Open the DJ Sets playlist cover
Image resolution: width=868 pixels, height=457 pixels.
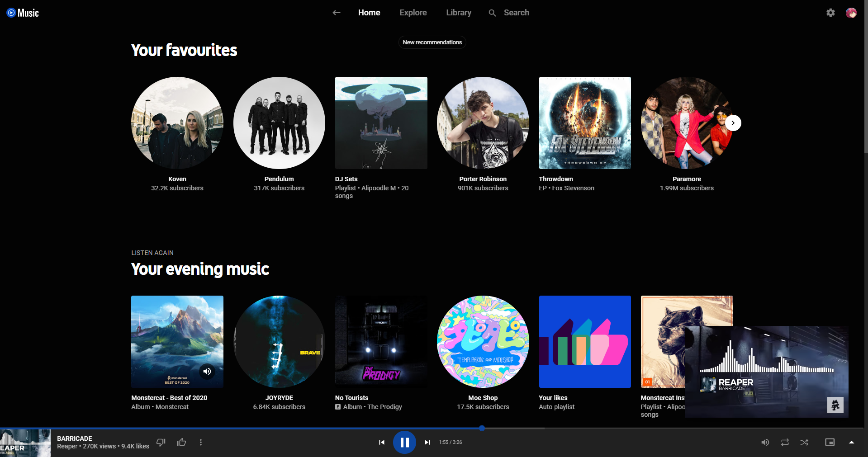381,123
